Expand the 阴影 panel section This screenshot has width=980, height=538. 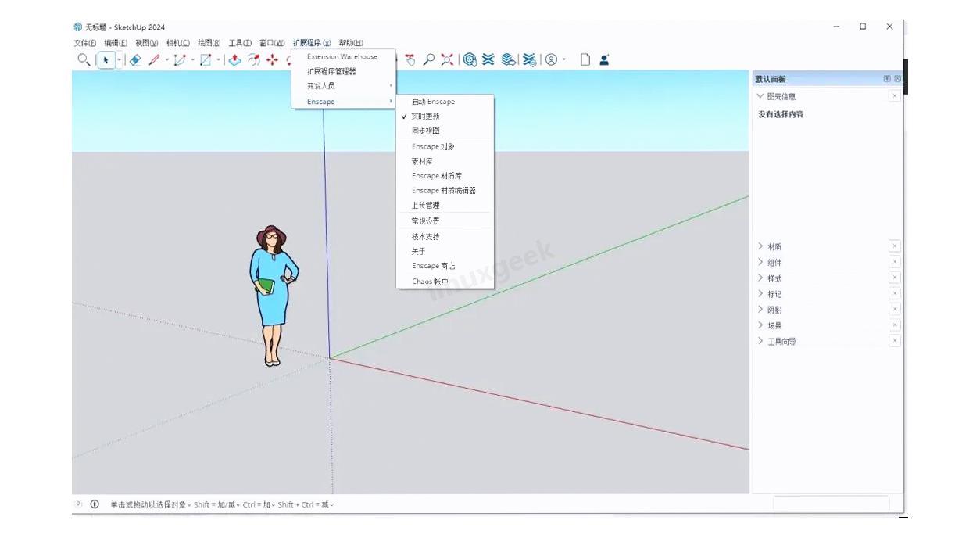point(774,310)
